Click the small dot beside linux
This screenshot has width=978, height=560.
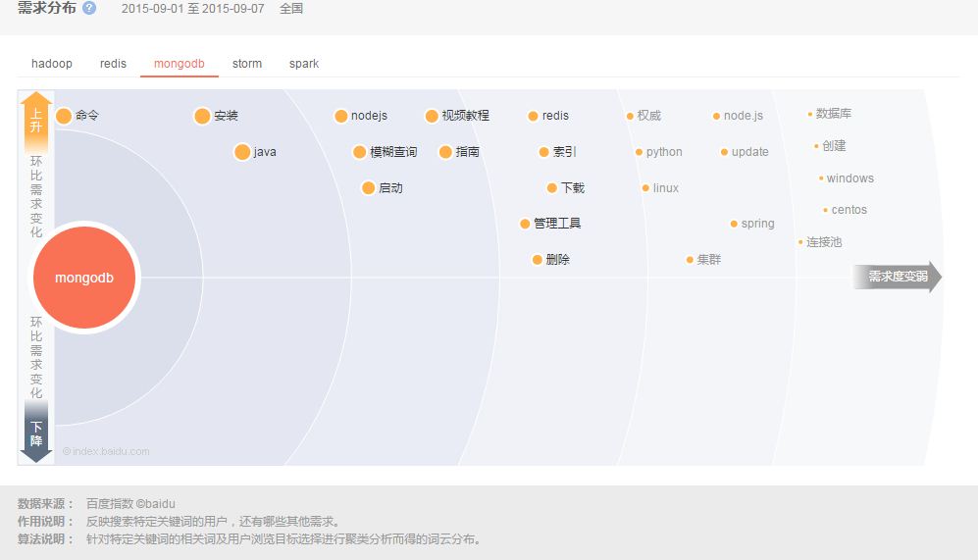point(645,187)
